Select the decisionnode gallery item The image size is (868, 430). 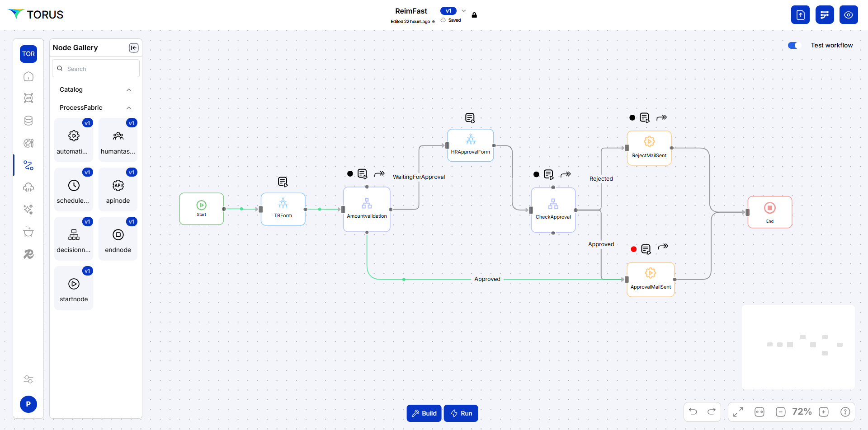[74, 239]
